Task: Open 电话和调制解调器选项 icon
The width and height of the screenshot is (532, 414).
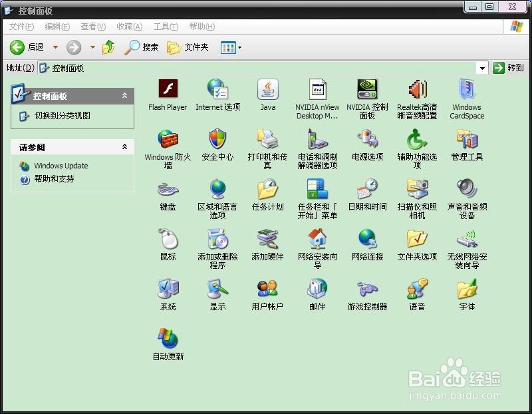Action: point(318,139)
